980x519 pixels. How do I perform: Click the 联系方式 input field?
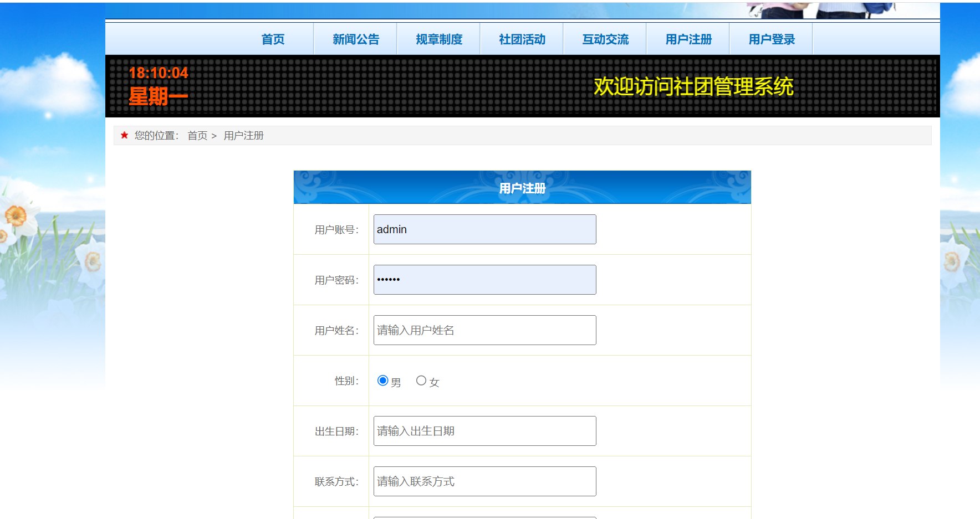(485, 481)
